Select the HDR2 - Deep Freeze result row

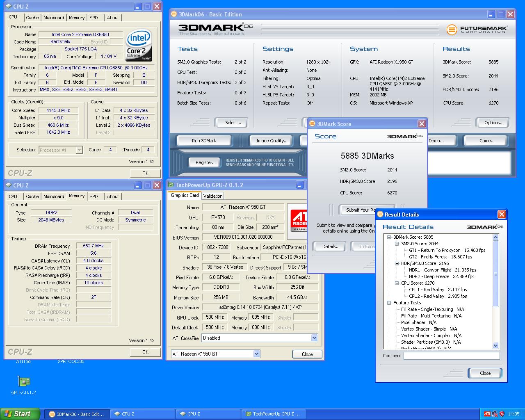[x=441, y=276]
